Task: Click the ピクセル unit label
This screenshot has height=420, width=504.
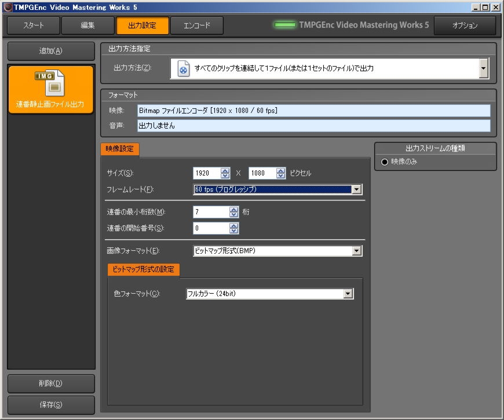Action: 301,173
